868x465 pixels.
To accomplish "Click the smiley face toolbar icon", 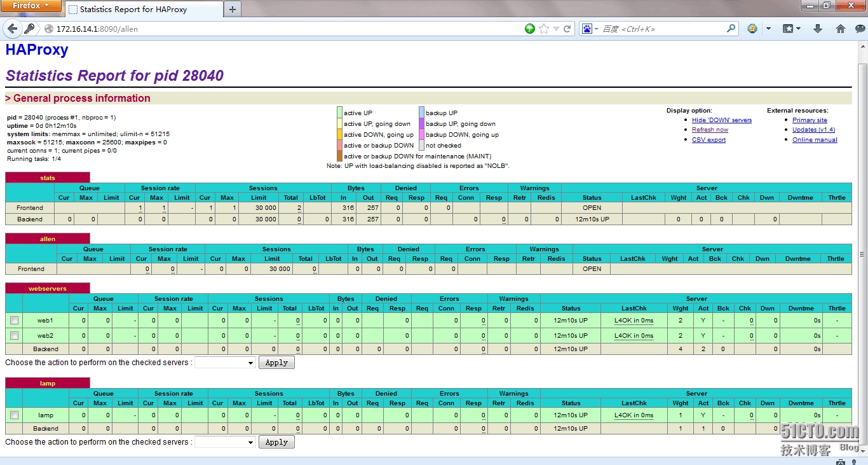I will point(752,29).
